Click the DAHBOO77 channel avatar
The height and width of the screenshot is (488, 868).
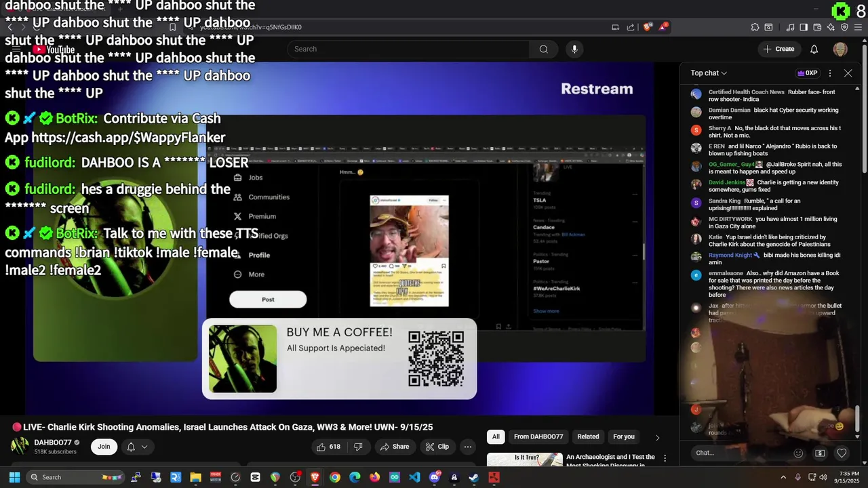coord(20,446)
